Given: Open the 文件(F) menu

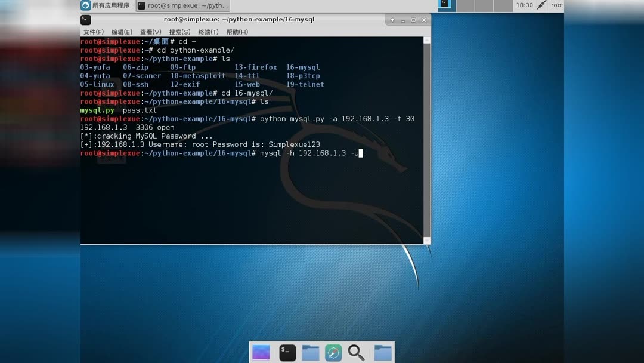Looking at the screenshot, I should (94, 32).
